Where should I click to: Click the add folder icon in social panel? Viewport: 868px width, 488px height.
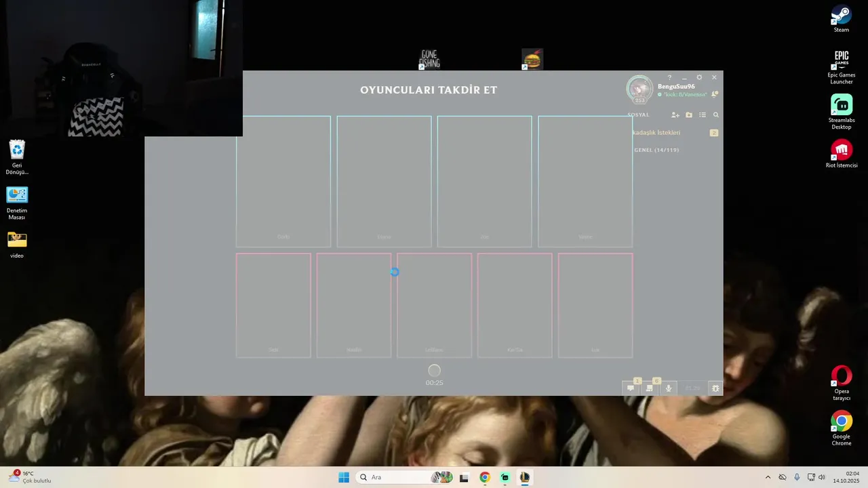689,115
